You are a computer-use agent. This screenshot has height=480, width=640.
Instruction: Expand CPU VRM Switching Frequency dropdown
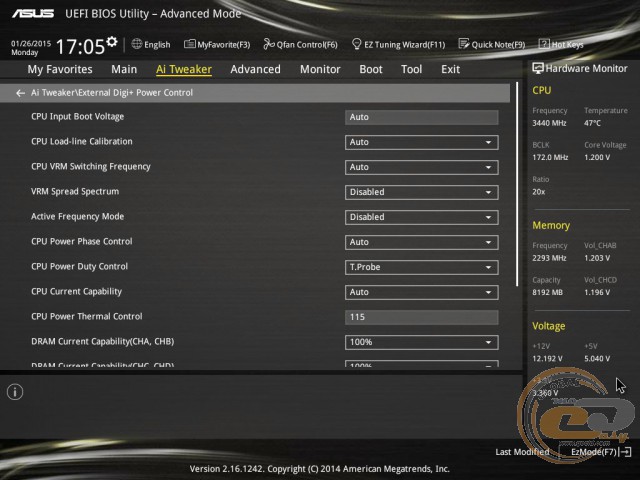point(422,167)
